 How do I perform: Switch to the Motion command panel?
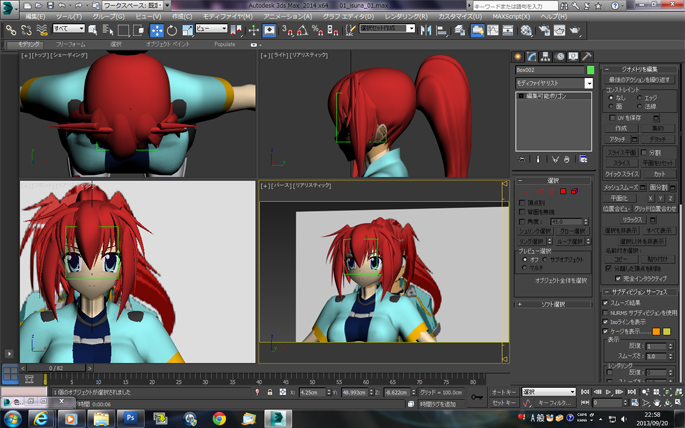[x=559, y=56]
